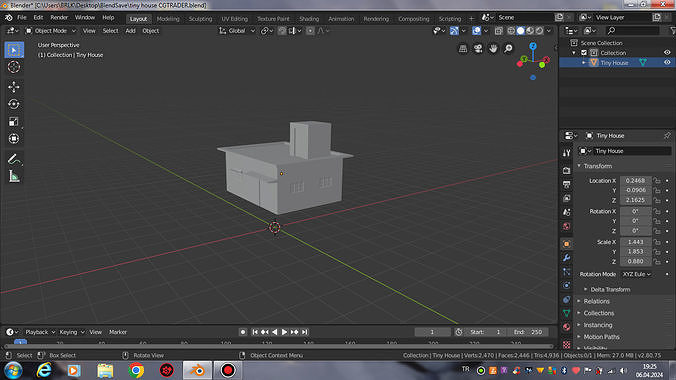
Task: Expand Tiny House in outliner tree
Action: [584, 63]
